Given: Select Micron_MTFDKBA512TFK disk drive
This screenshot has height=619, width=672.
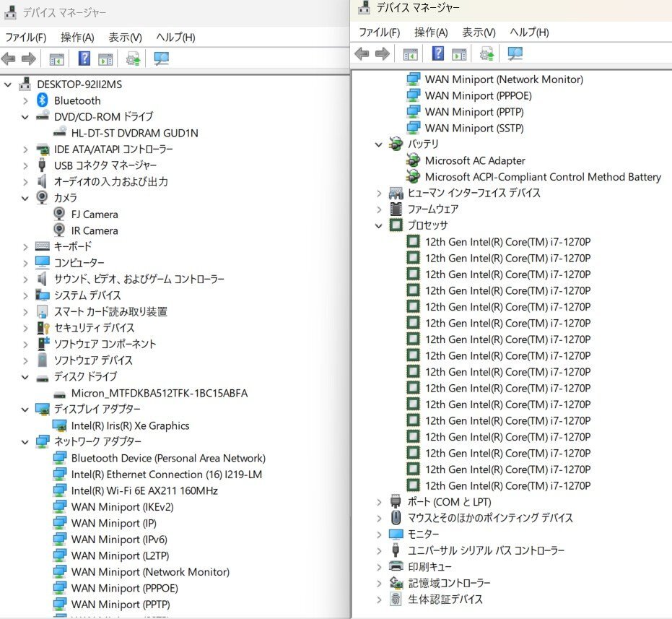Looking at the screenshot, I should click(159, 393).
